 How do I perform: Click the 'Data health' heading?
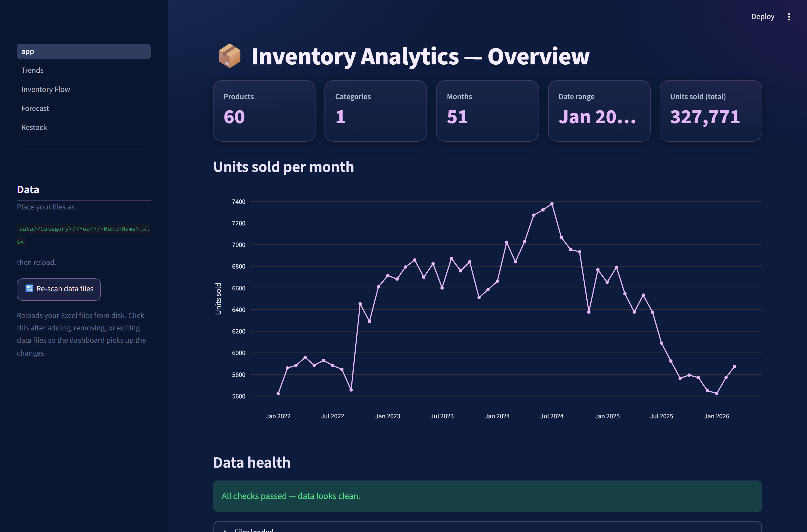[x=252, y=463]
